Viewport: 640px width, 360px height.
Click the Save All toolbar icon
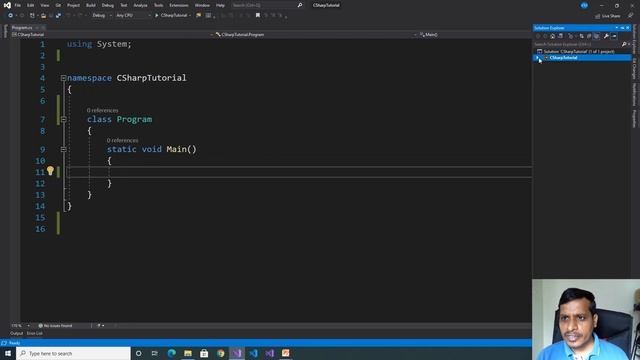58,16
